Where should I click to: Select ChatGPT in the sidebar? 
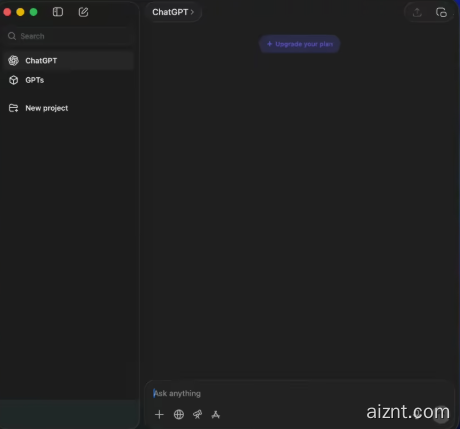pyautogui.click(x=68, y=61)
